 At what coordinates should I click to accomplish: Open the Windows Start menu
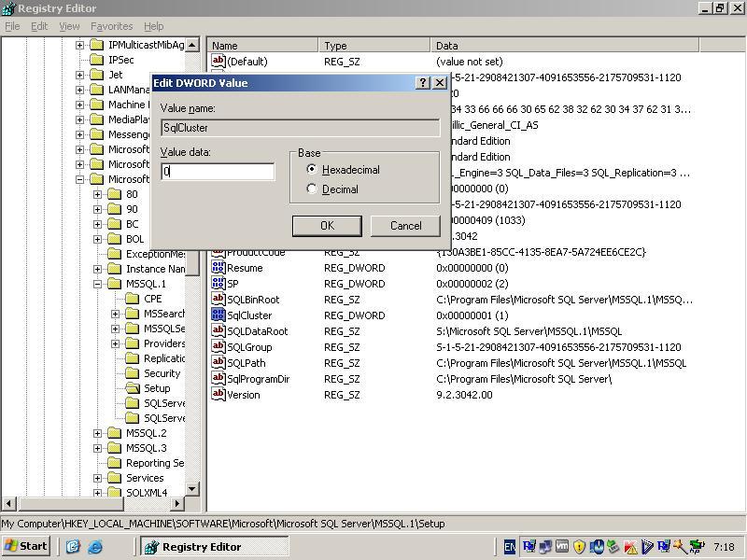coord(27,546)
